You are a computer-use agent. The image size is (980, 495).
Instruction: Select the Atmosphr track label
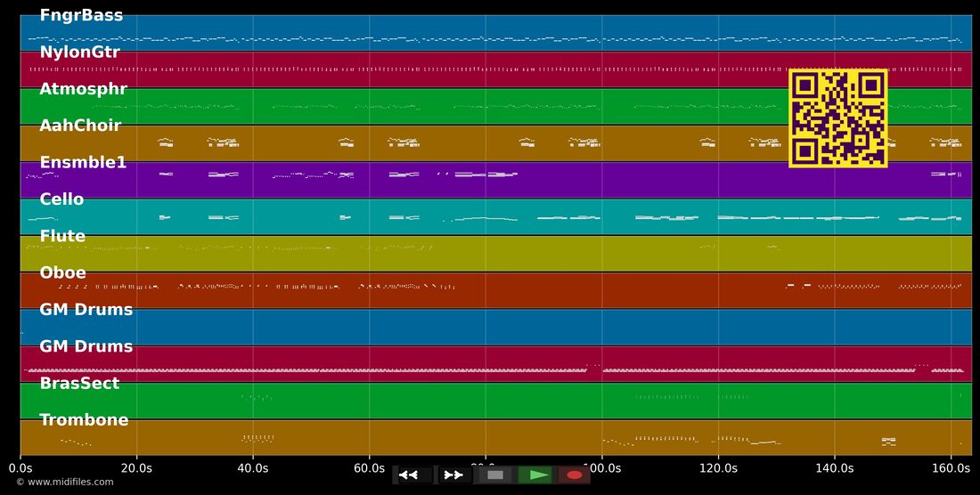click(83, 89)
